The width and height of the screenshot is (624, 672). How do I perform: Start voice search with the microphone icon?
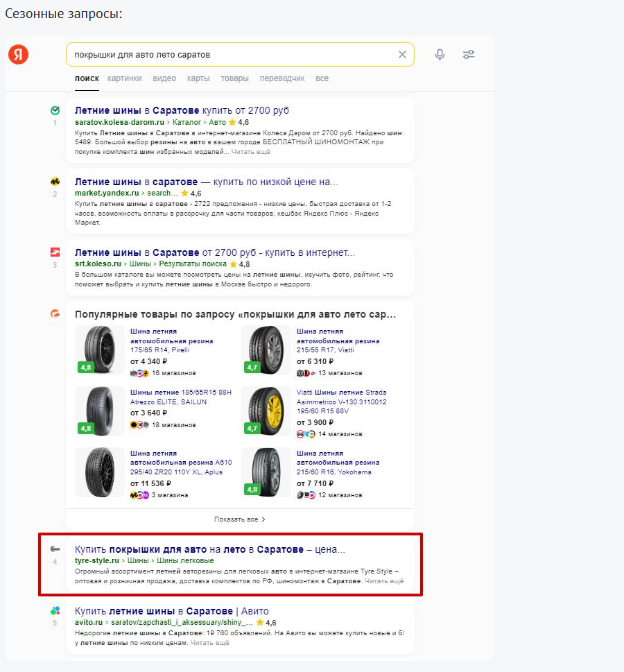[x=440, y=54]
